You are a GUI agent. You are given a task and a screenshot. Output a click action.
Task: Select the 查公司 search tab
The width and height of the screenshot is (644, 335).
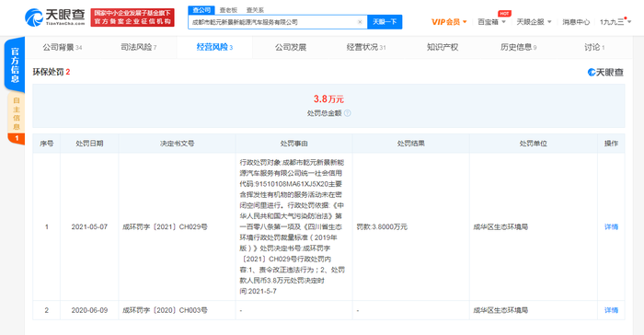point(201,10)
